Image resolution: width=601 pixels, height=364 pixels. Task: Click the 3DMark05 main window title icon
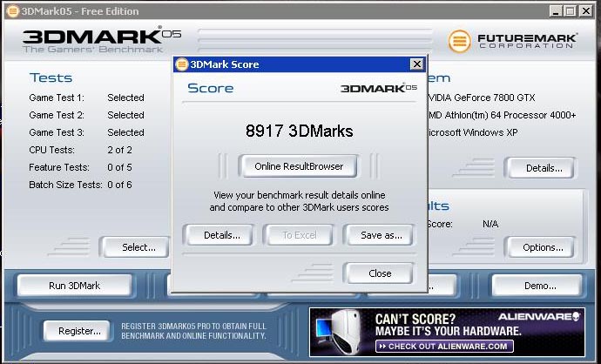pos(13,11)
